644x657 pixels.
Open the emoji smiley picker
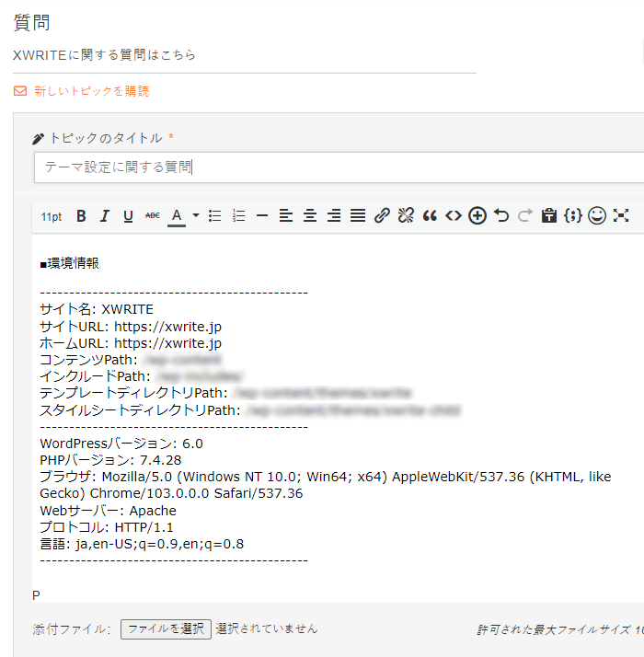coord(597,216)
